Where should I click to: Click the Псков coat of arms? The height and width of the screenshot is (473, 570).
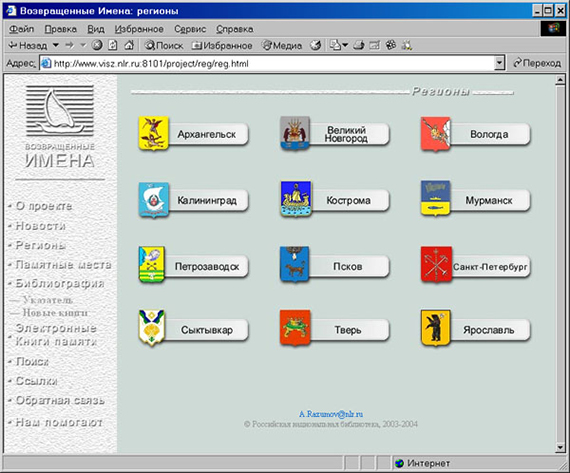294,264
